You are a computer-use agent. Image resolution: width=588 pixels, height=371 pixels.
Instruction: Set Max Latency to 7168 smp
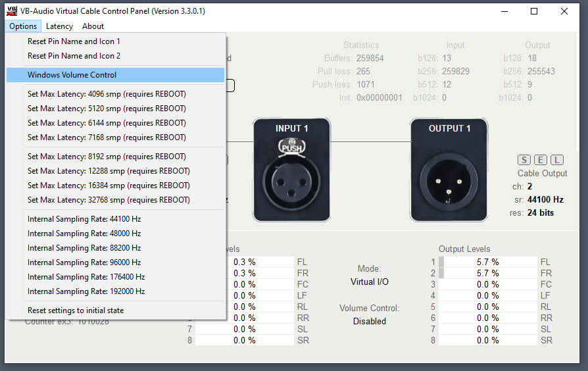[x=116, y=137]
